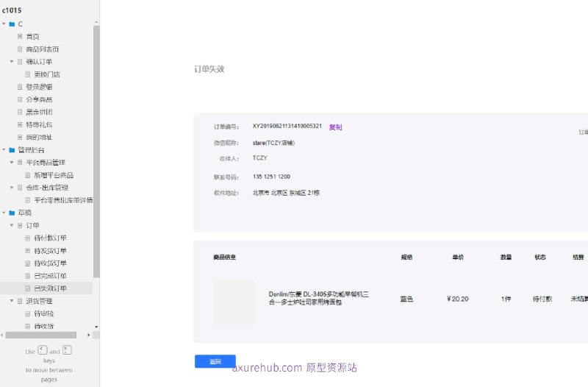The height and width of the screenshot is (387, 588).
Task: Open the 已完成订单 page
Action: [x=50, y=276]
